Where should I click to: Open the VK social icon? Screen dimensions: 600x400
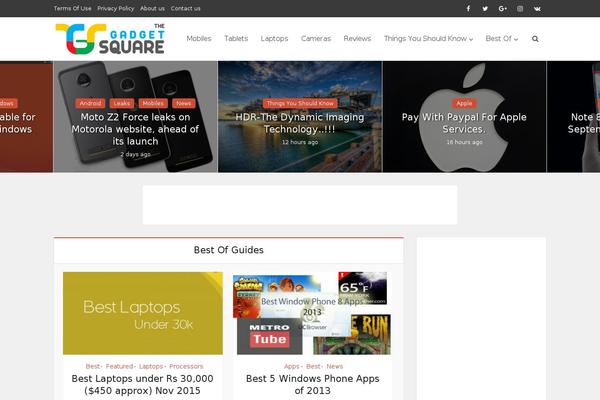pyautogui.click(x=537, y=8)
